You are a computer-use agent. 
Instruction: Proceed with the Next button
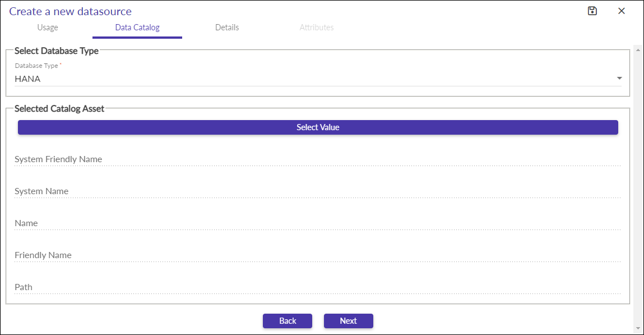[348, 321]
